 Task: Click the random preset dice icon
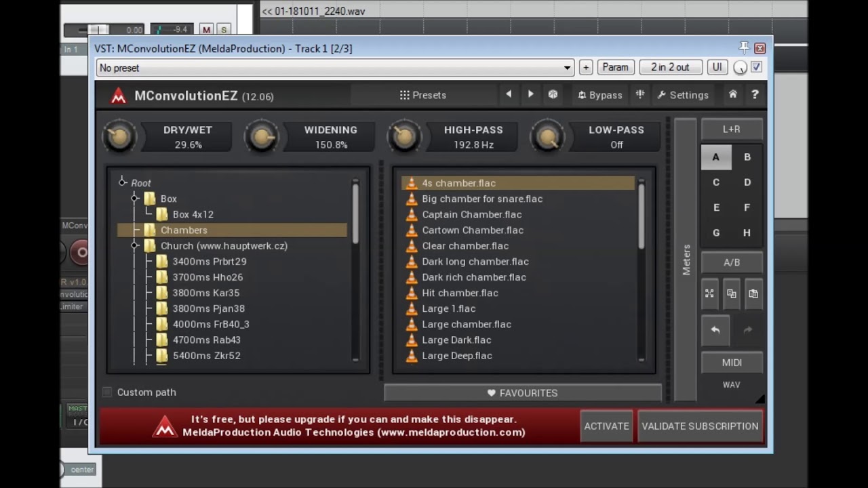click(x=553, y=95)
